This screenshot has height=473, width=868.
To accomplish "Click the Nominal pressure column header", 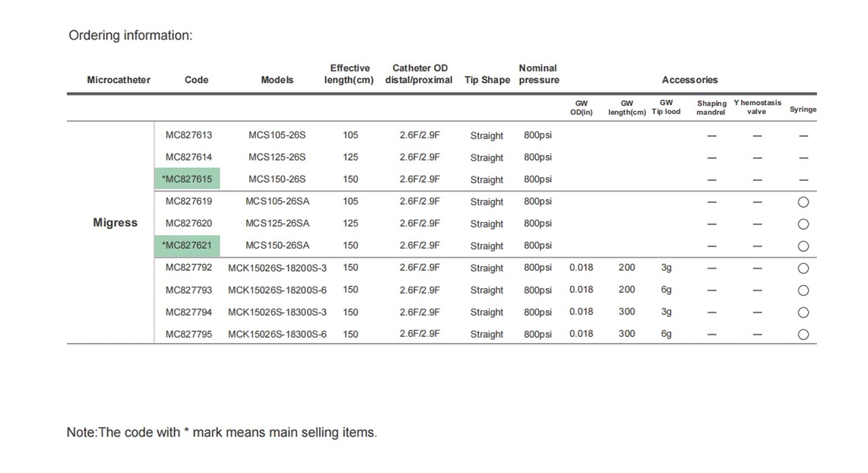I will pos(538,74).
